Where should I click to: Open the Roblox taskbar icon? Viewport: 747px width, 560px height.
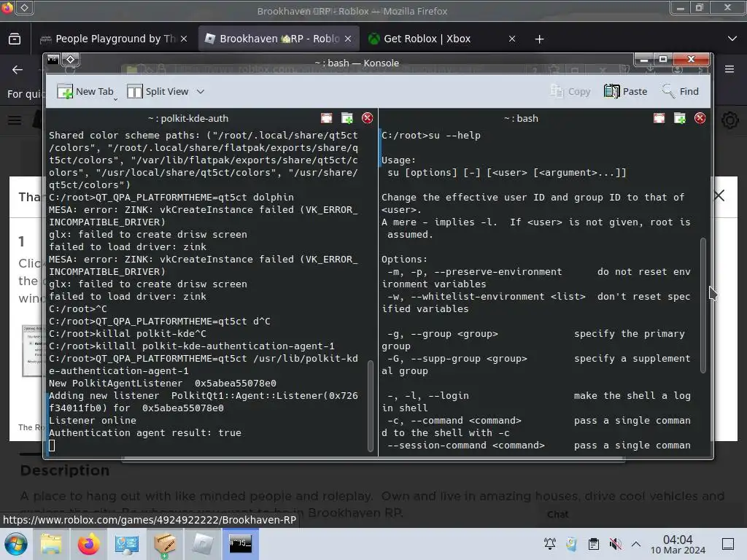(203, 544)
